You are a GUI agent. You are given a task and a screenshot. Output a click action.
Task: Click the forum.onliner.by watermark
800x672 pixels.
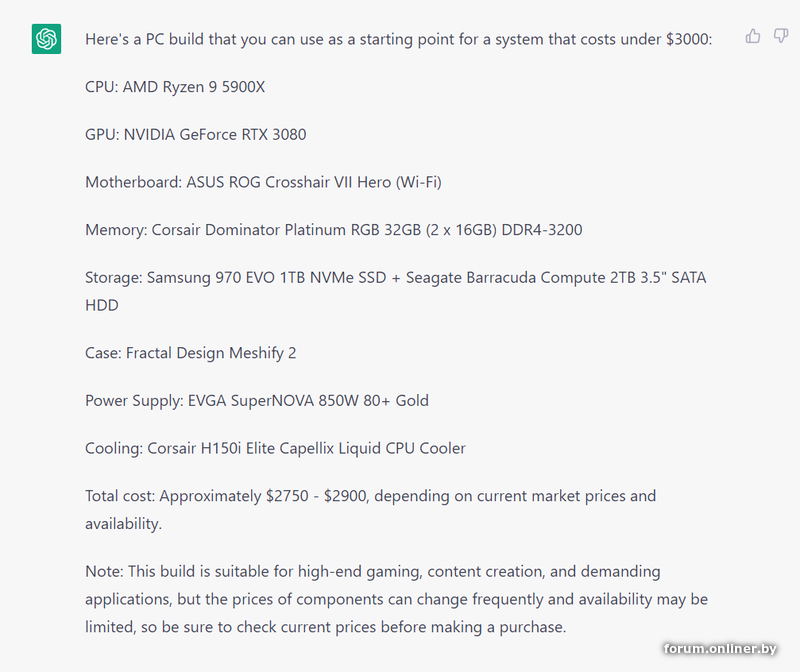720,649
